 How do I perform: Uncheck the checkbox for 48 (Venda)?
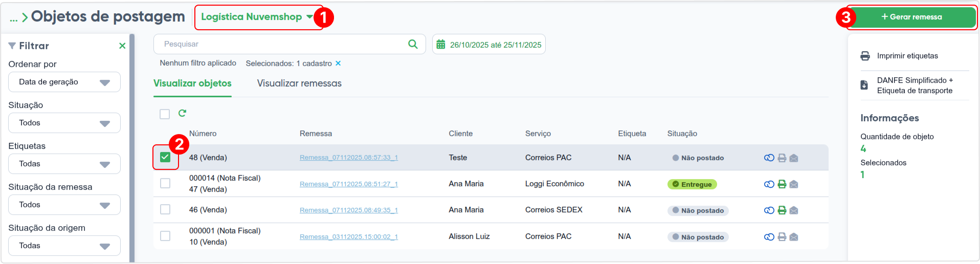(x=165, y=157)
